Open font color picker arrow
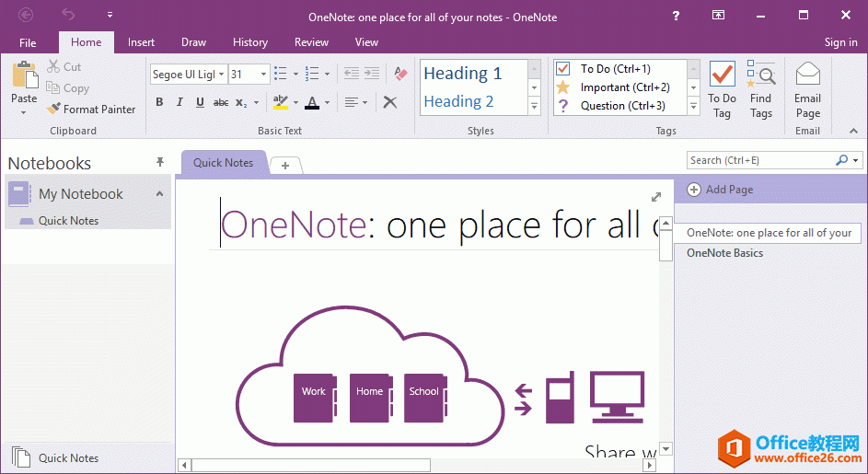868x474 pixels. click(x=327, y=102)
